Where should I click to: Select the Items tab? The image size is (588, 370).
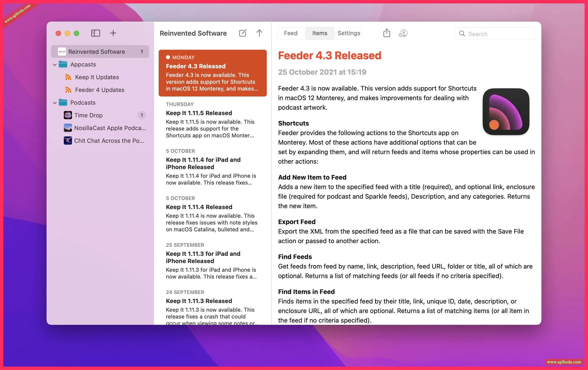tap(320, 33)
